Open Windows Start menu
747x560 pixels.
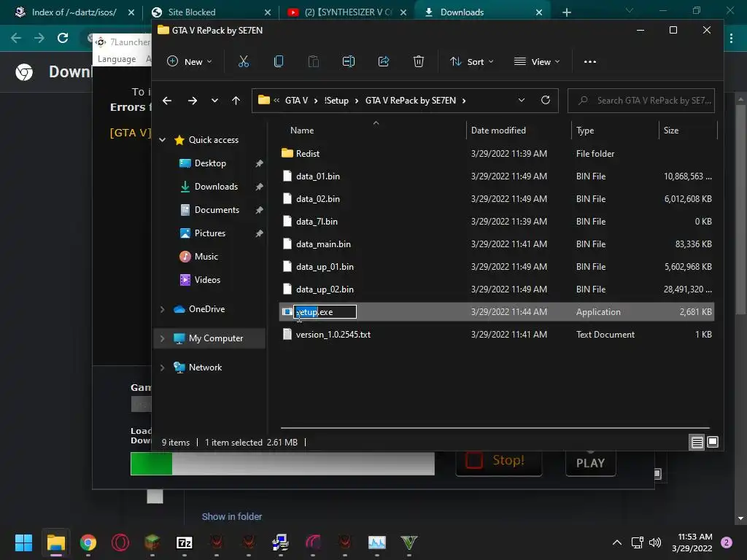click(23, 542)
